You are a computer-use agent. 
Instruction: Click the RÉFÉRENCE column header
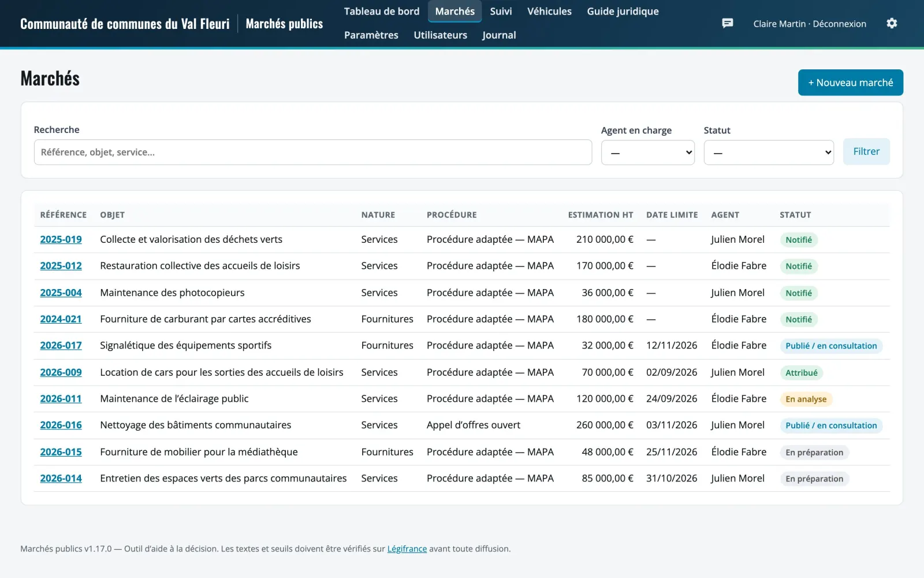pyautogui.click(x=64, y=215)
